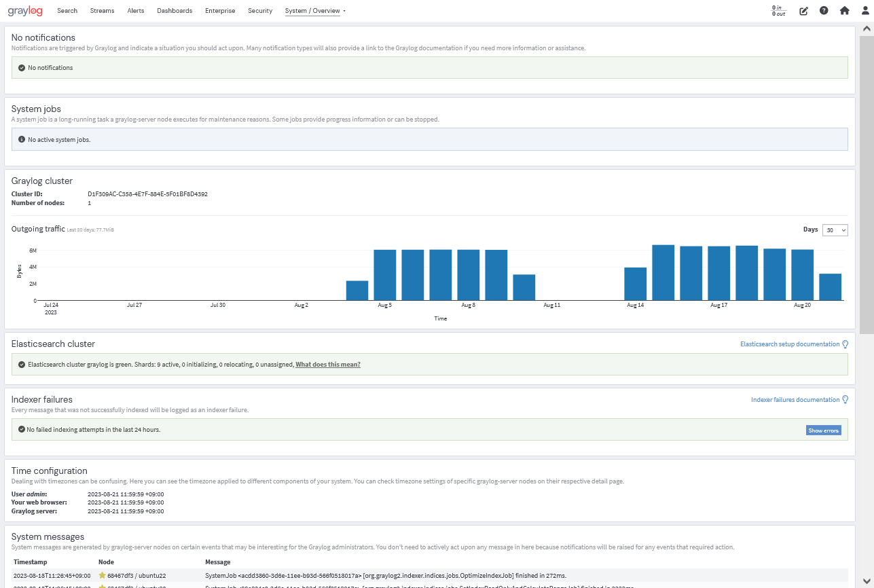Click the Time configuration heading
This screenshot has width=874, height=588.
coord(50,471)
